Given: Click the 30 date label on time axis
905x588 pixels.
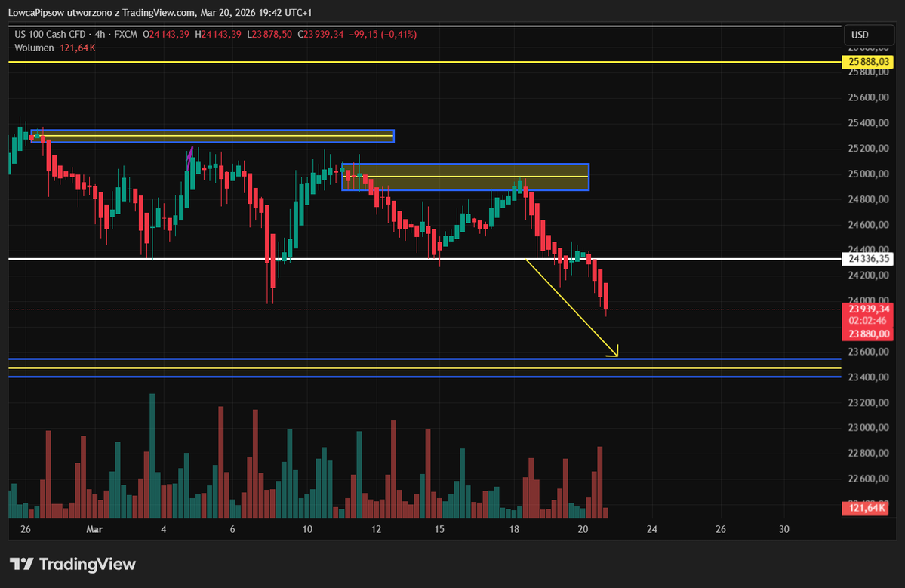Looking at the screenshot, I should point(783,529).
